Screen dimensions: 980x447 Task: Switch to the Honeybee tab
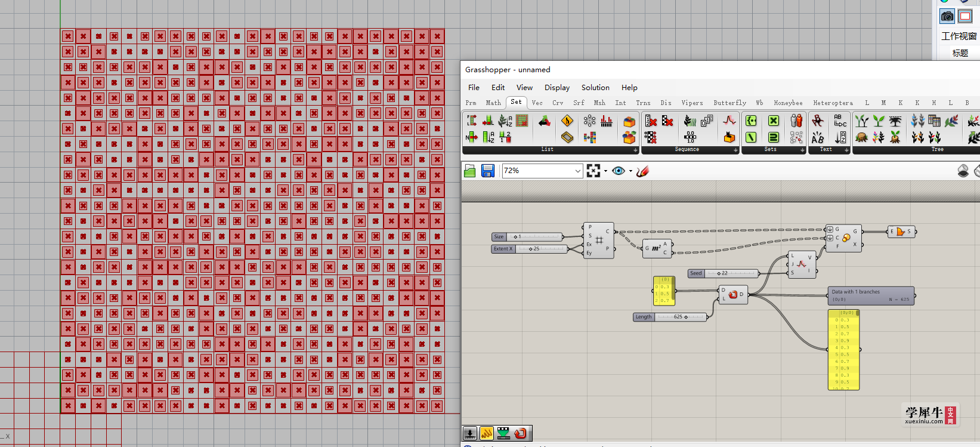tap(788, 103)
